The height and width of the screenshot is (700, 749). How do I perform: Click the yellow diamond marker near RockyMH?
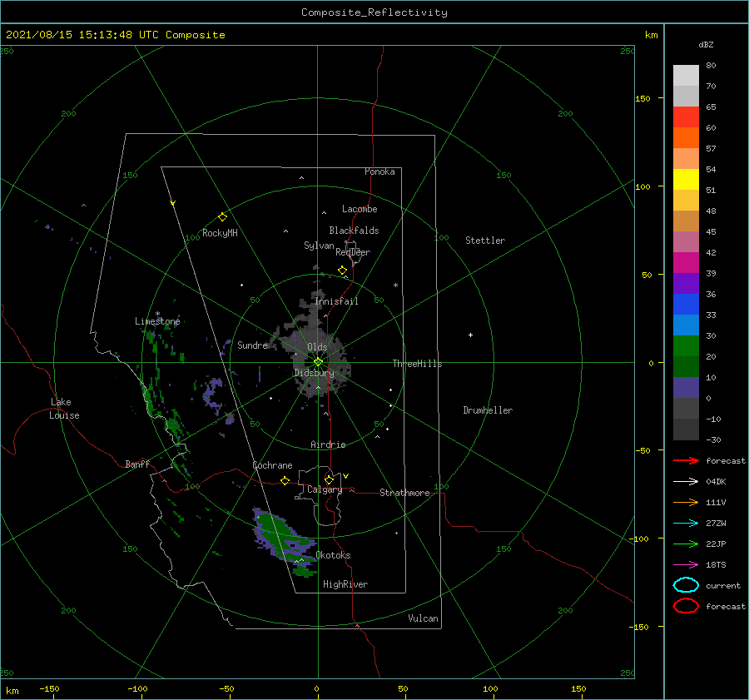click(222, 217)
